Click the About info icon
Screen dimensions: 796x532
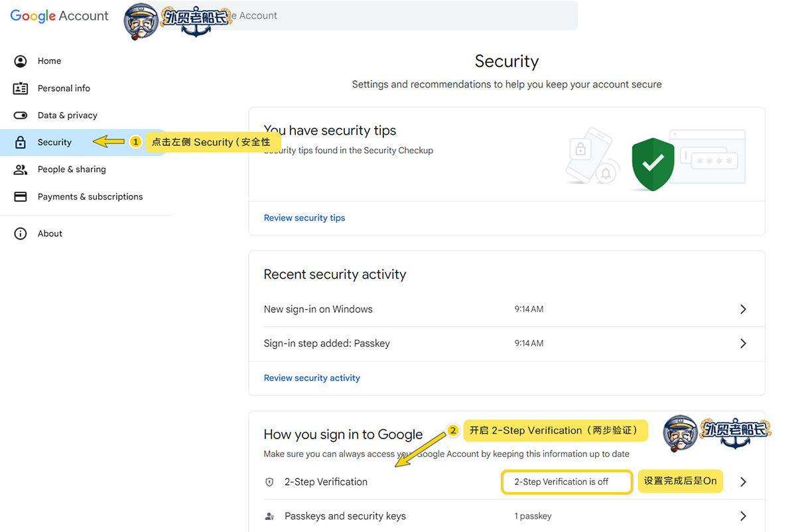point(21,233)
